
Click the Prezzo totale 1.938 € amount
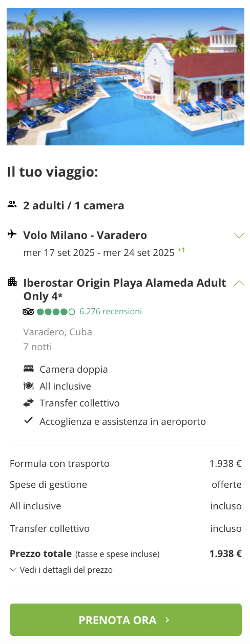tap(225, 553)
